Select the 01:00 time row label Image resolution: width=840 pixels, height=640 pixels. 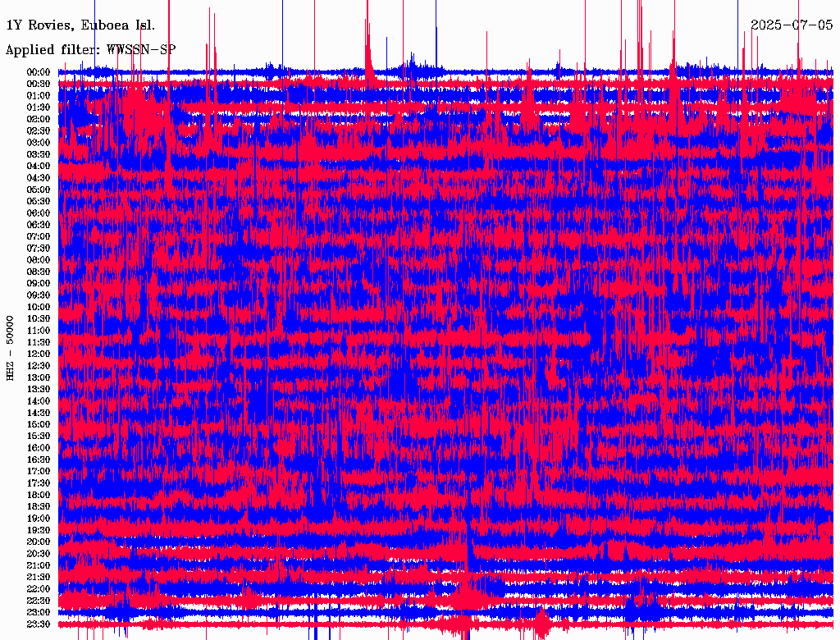tap(39, 96)
